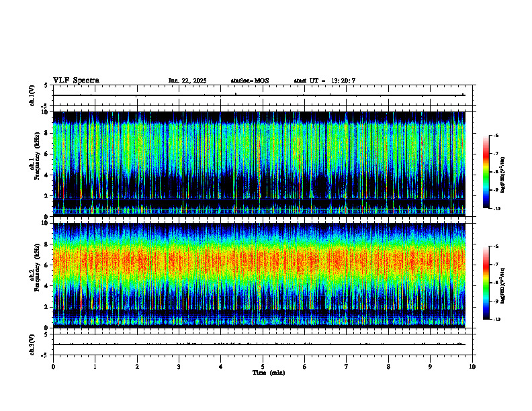
Task: Click the ch.1 voltage waveform trace
Action: pyautogui.click(x=259, y=95)
